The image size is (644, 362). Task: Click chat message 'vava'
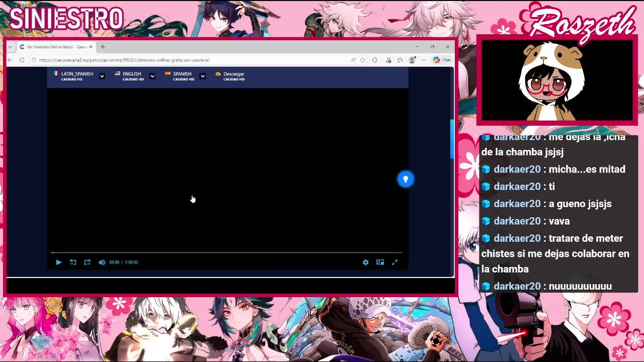pyautogui.click(x=559, y=221)
